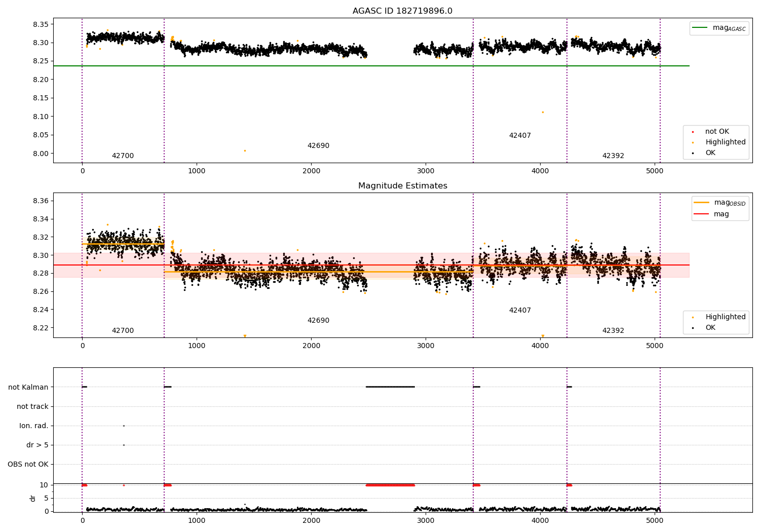
Task: Click the dr axis tick label 5
Action: pos(47,498)
